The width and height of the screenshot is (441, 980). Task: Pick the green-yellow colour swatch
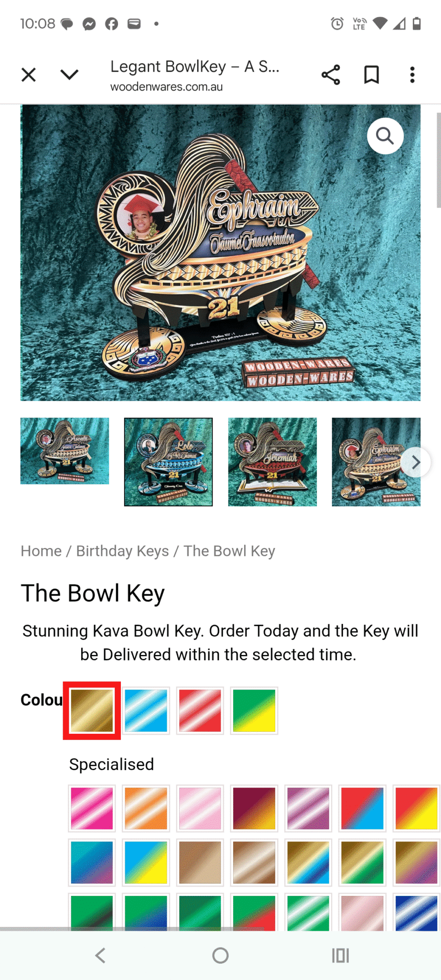254,711
